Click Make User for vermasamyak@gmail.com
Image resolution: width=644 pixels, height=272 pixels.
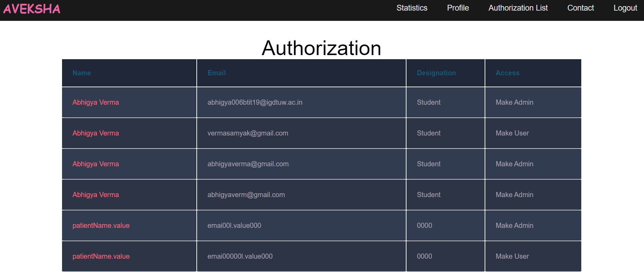pyautogui.click(x=512, y=133)
